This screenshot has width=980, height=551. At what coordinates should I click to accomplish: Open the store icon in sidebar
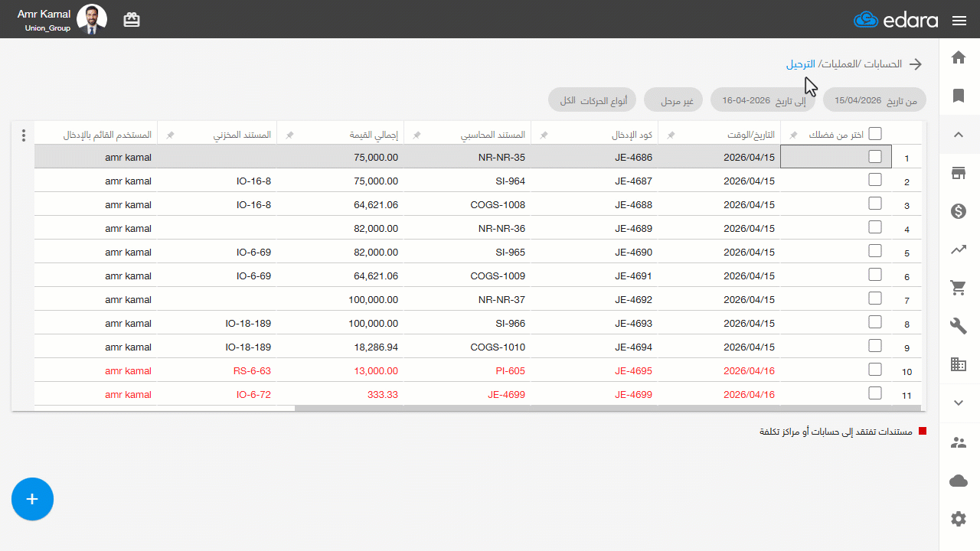pos(959,173)
